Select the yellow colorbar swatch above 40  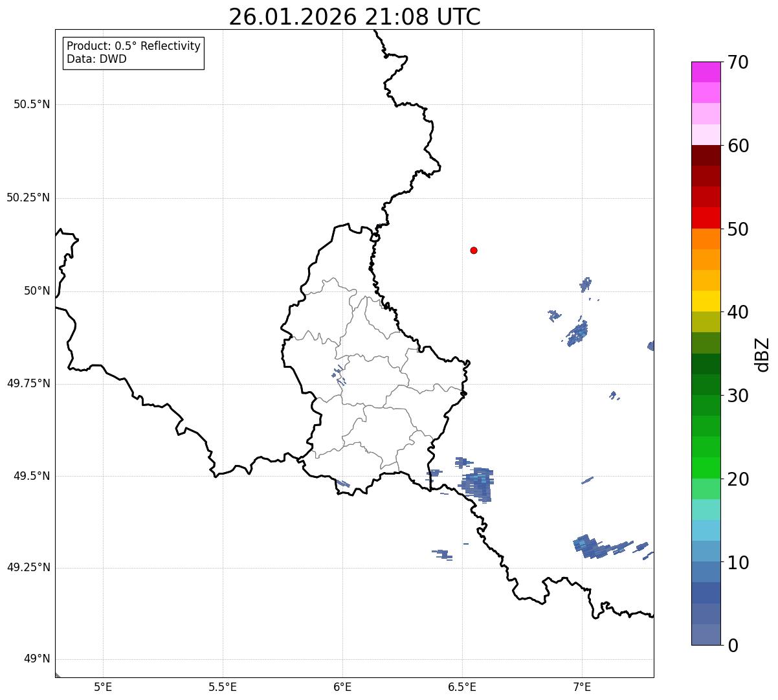pos(706,301)
